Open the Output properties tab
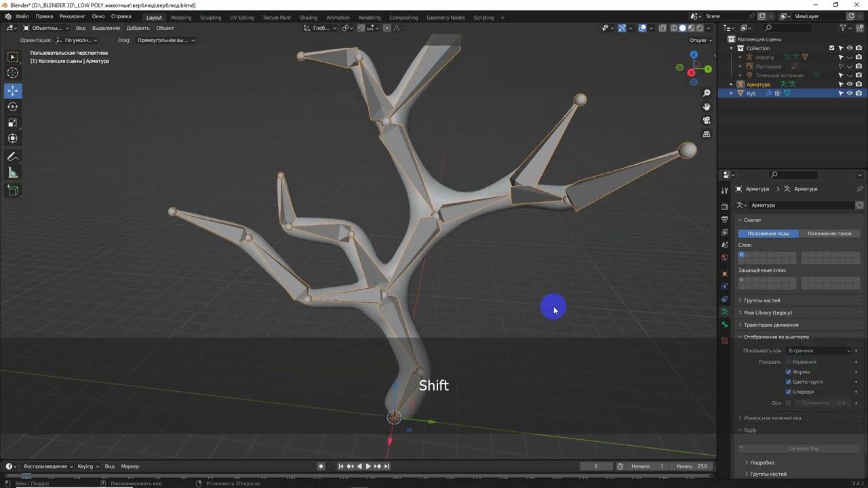868x488 pixels. (725, 219)
